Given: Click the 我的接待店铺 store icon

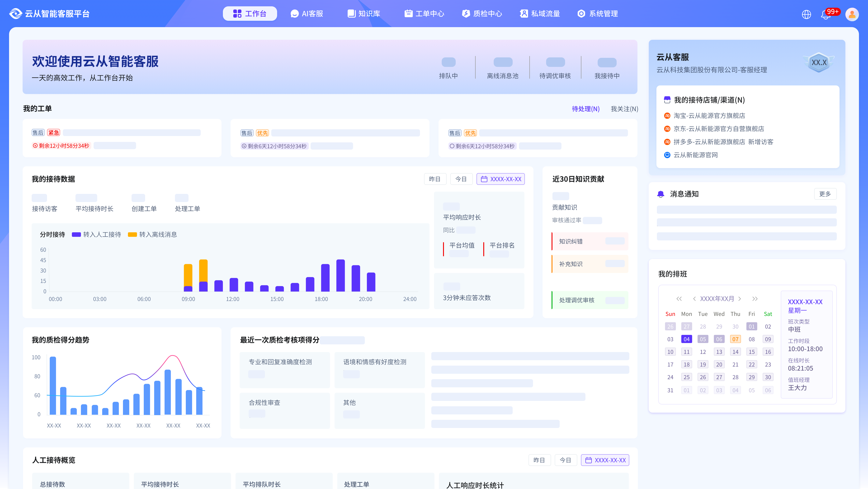Looking at the screenshot, I should pos(667,100).
